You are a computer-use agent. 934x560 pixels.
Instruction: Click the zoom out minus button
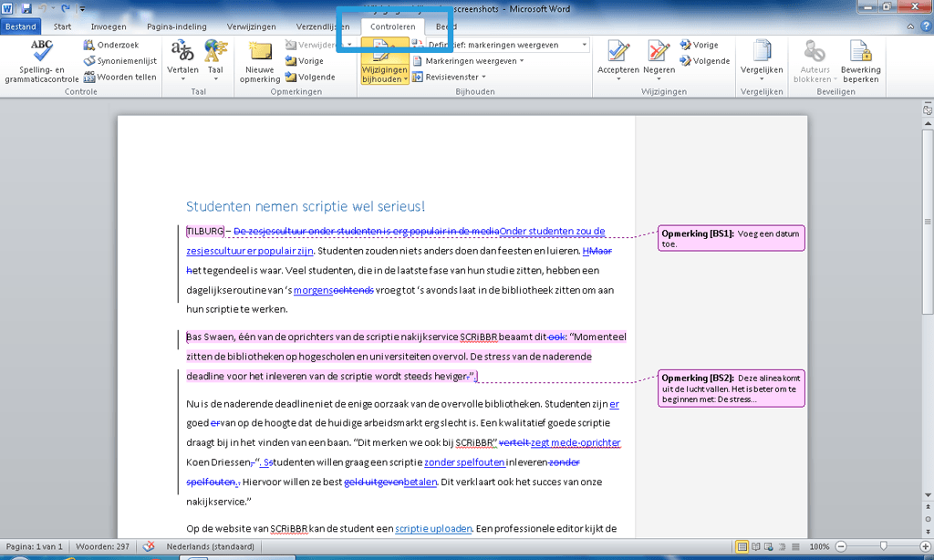[841, 546]
